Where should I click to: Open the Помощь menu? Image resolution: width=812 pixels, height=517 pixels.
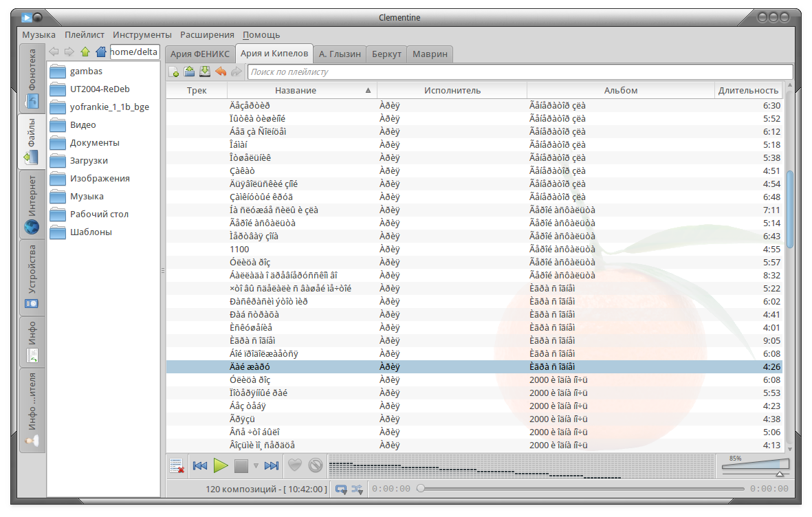(x=261, y=34)
